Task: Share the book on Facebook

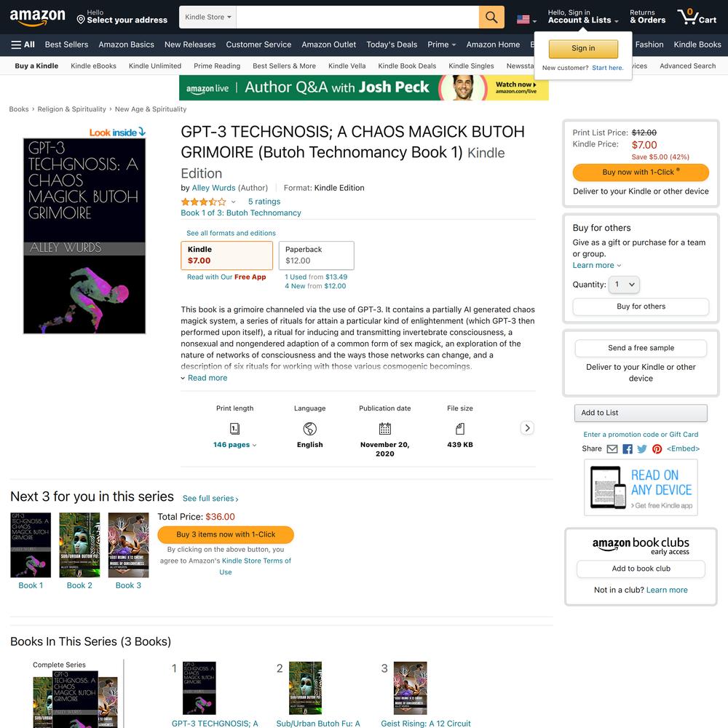Action: coord(628,449)
